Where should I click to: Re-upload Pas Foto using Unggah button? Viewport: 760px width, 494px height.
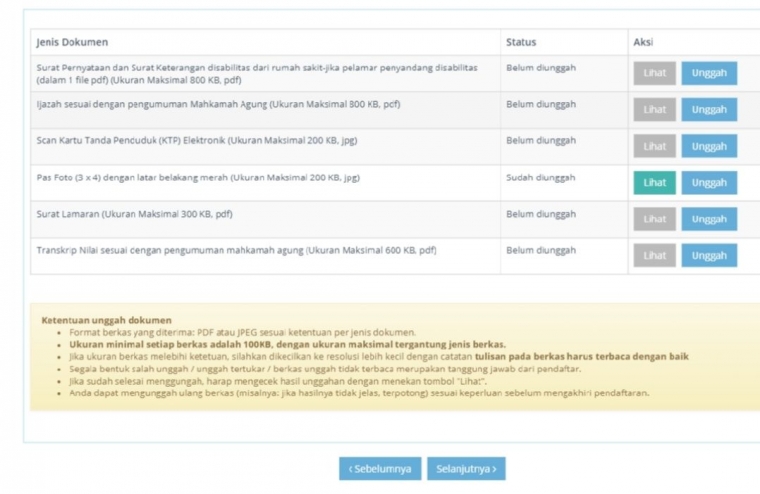[709, 183]
